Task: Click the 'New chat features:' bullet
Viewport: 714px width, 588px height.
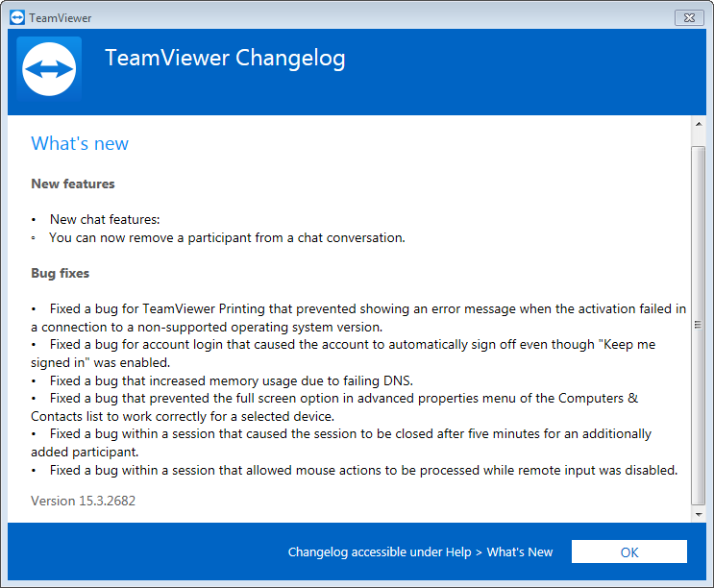Action: click(105, 219)
